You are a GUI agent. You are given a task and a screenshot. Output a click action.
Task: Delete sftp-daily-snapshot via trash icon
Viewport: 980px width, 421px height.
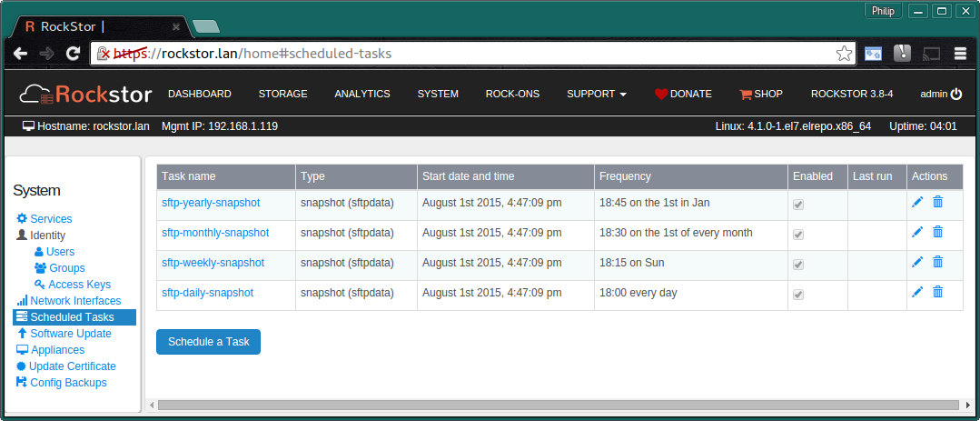coord(937,293)
